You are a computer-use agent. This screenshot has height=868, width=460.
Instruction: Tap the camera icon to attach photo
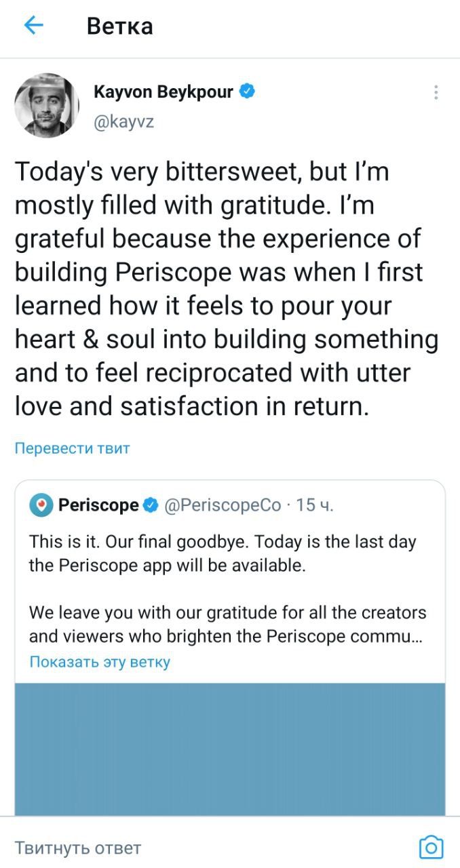coord(431,848)
